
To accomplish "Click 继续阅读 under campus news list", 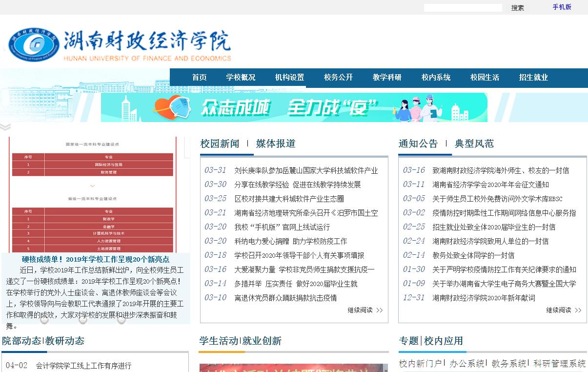I will click(365, 310).
